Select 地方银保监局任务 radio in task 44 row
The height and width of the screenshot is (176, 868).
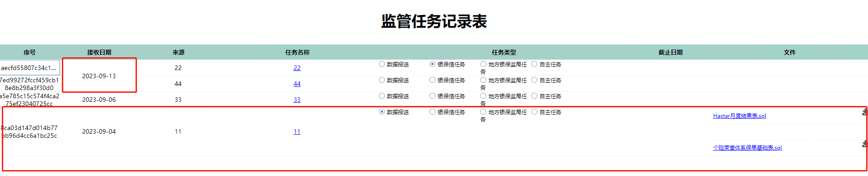click(x=484, y=80)
